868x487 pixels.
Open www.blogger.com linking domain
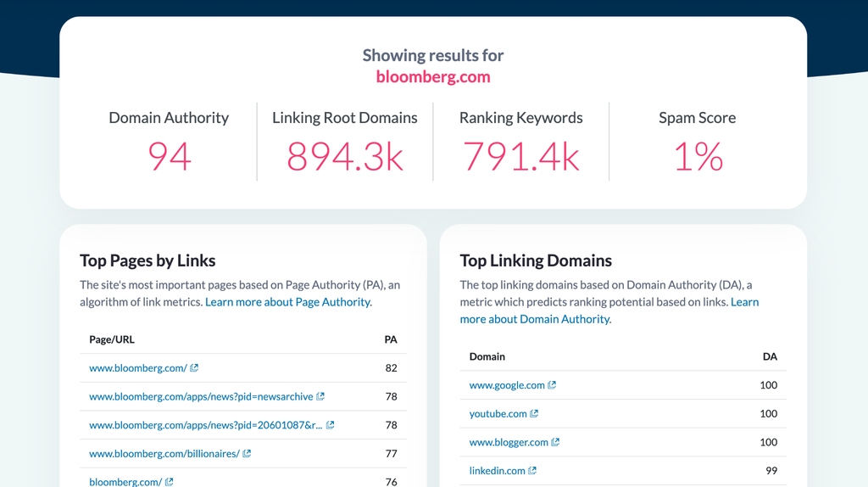pyautogui.click(x=509, y=442)
